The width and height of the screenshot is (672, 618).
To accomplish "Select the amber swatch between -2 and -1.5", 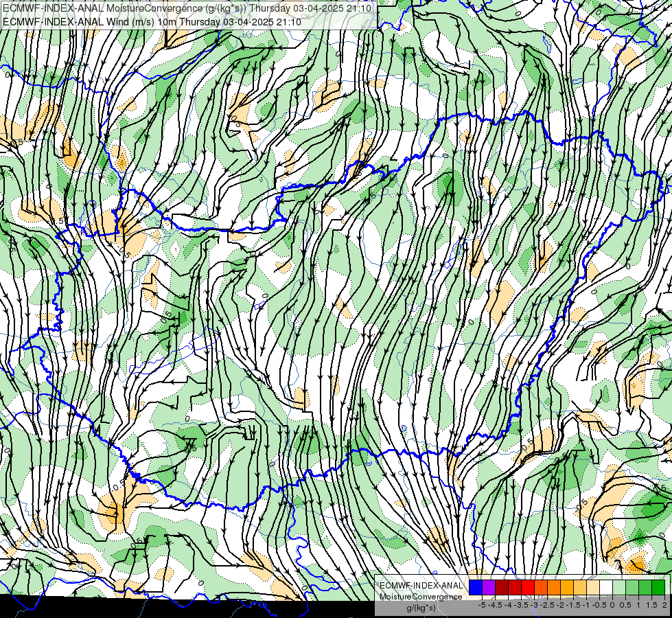I will tap(566, 587).
